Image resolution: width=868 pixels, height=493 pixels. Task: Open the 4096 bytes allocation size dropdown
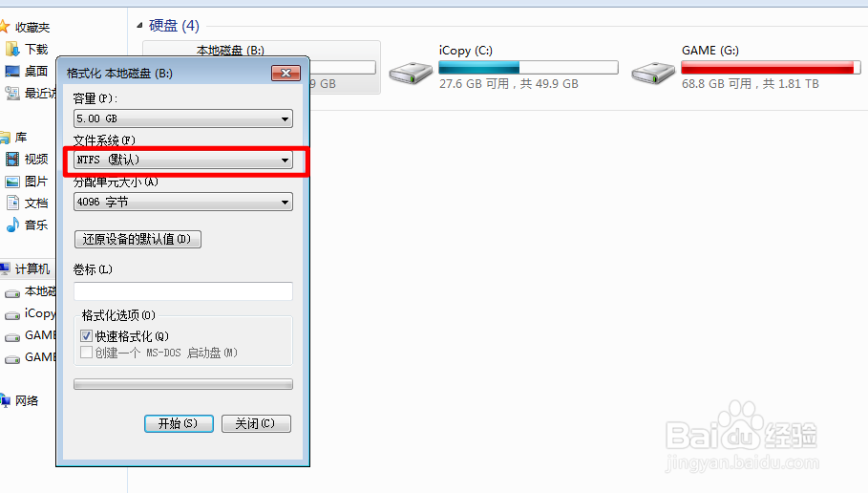183,202
